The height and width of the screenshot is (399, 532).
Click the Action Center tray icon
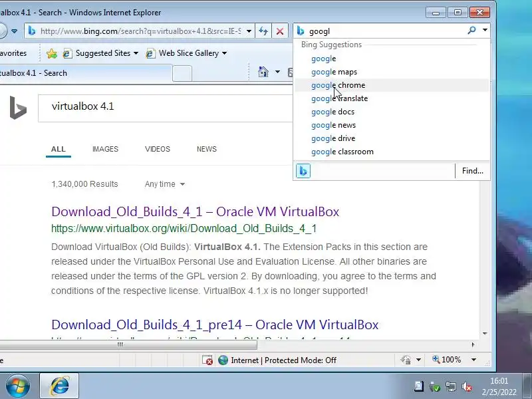point(419,386)
